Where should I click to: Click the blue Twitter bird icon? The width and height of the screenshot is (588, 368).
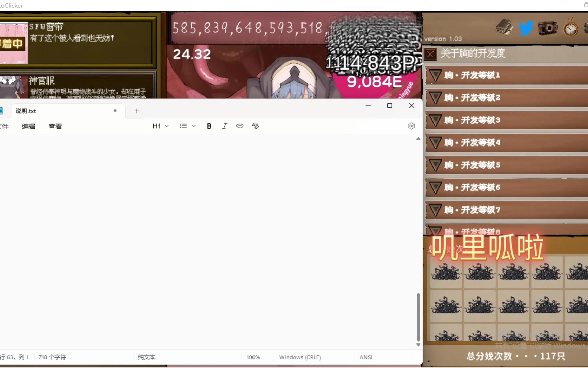click(x=525, y=28)
